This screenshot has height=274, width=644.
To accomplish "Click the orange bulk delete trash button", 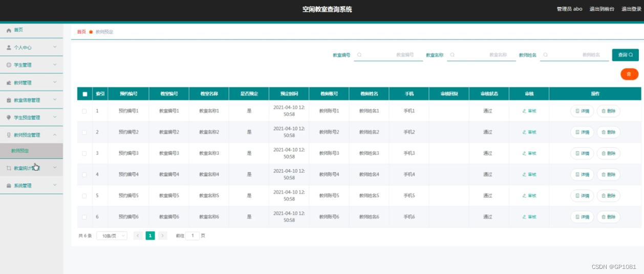I will (629, 74).
